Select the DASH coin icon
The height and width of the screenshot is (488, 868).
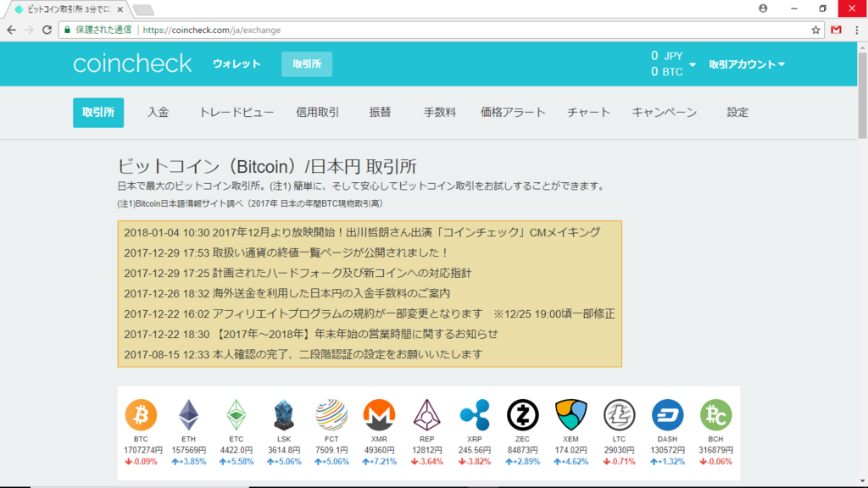667,414
